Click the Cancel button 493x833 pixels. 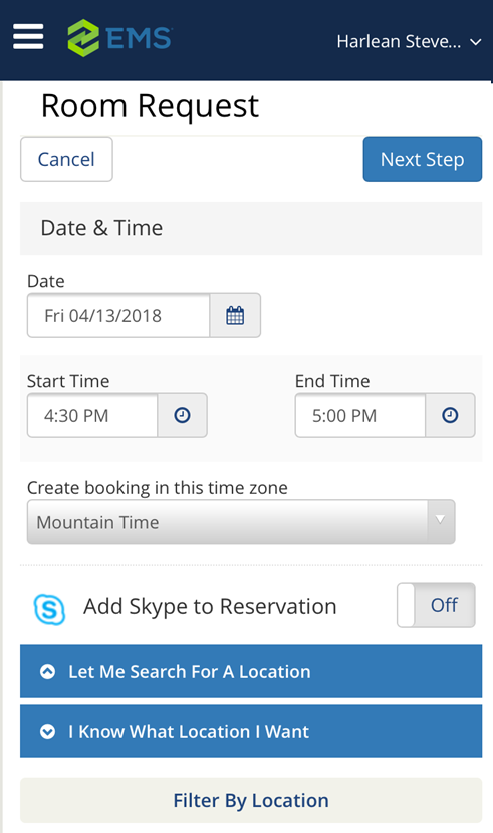(66, 159)
